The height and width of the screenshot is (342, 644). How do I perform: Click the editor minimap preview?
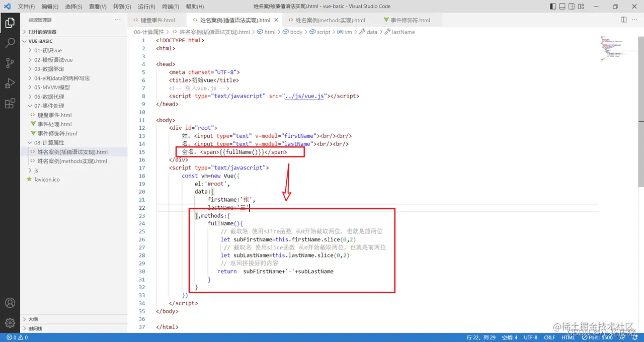coord(618,48)
